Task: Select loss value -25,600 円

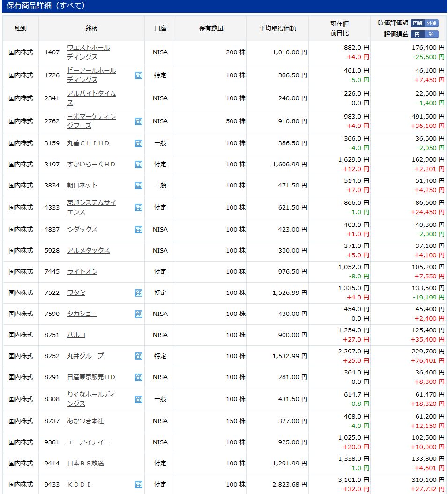Action: pyautogui.click(x=429, y=57)
